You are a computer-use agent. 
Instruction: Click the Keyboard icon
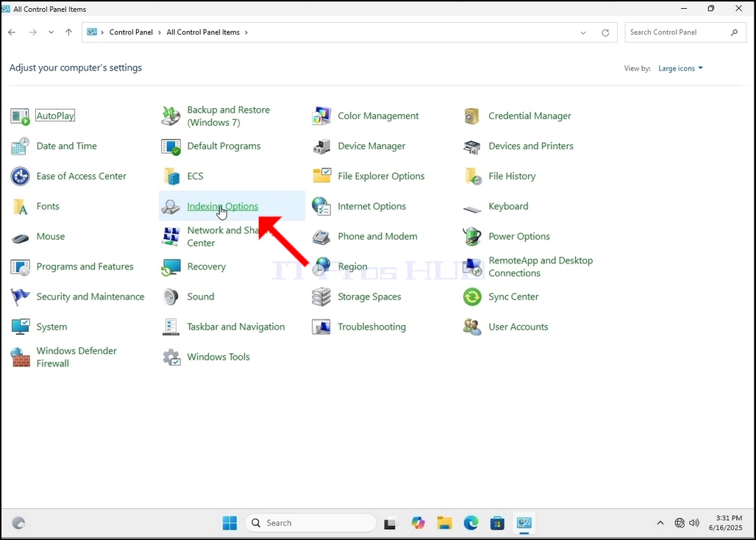click(472, 208)
